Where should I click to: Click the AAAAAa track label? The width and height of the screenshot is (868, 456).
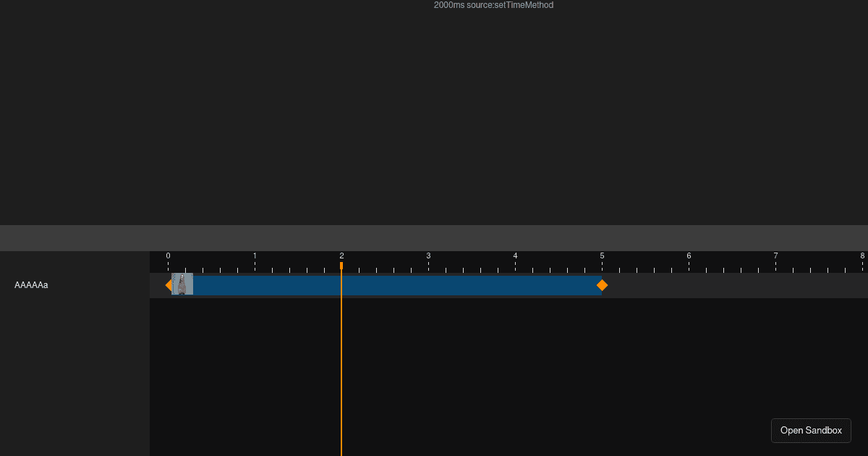pos(32,284)
